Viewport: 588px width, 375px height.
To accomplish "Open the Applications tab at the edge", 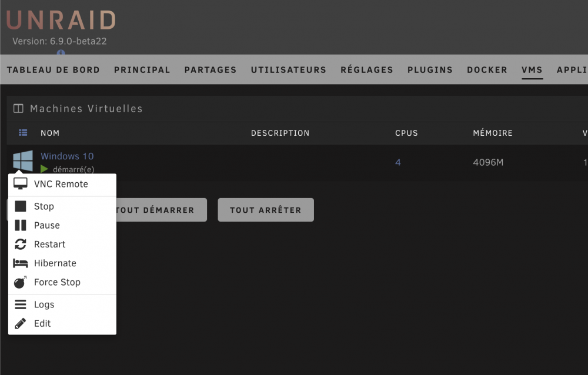I will pyautogui.click(x=572, y=70).
